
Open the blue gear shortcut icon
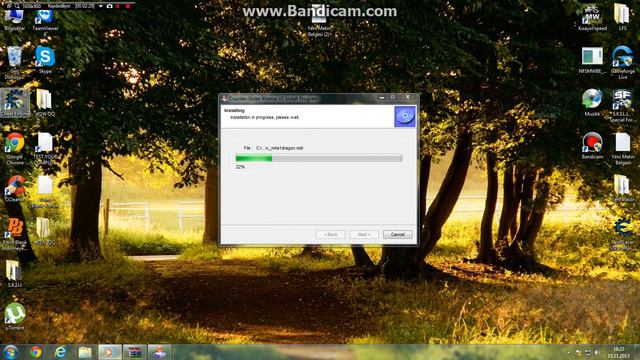(x=622, y=233)
